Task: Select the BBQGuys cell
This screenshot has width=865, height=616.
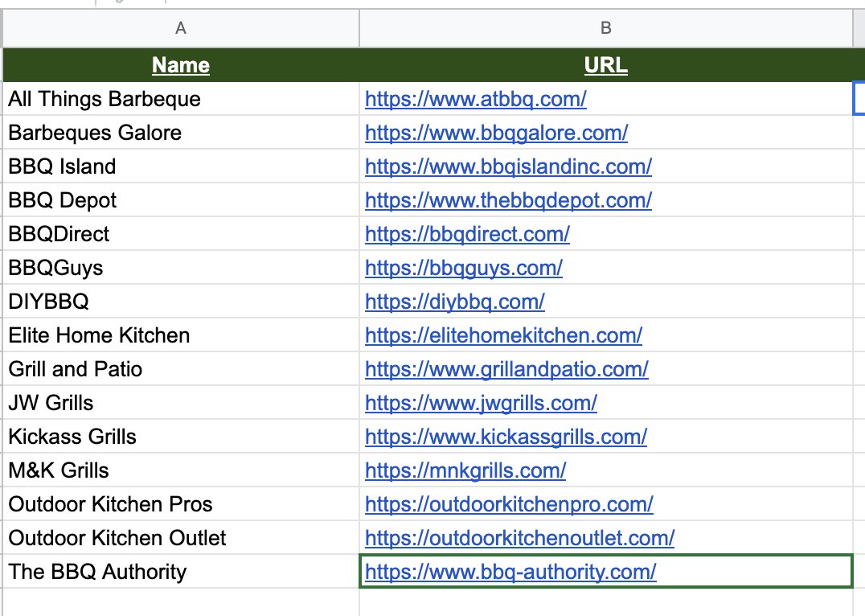Action: 181,268
